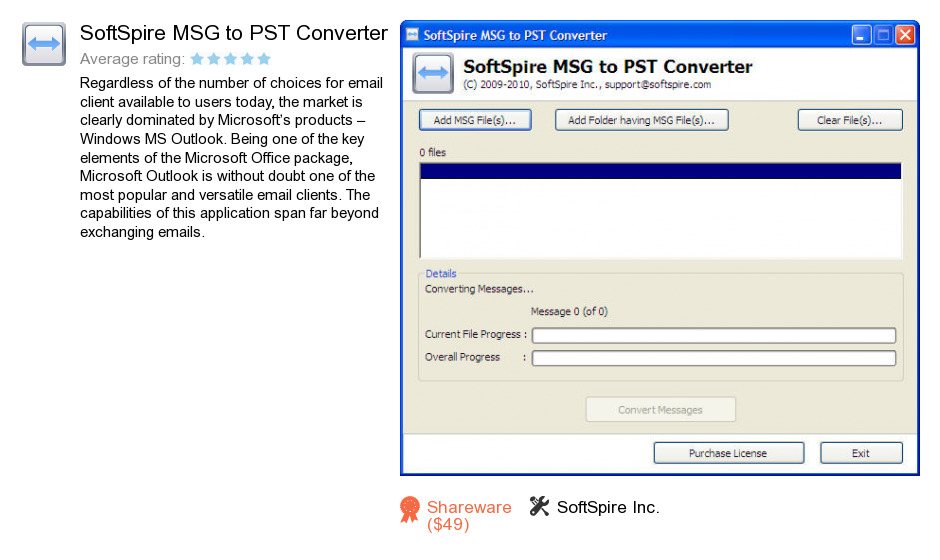The height and width of the screenshot is (560, 940).
Task: Click the Convert Messages button
Action: point(660,410)
